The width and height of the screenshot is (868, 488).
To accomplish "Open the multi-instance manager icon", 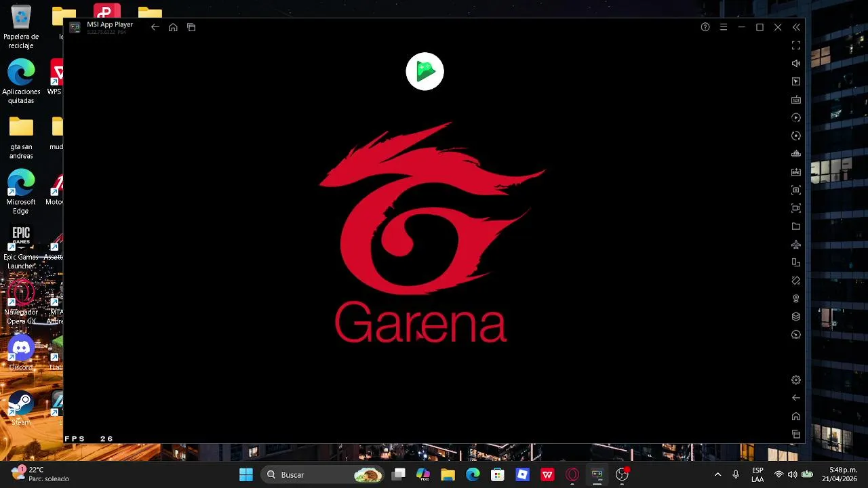I will (796, 154).
